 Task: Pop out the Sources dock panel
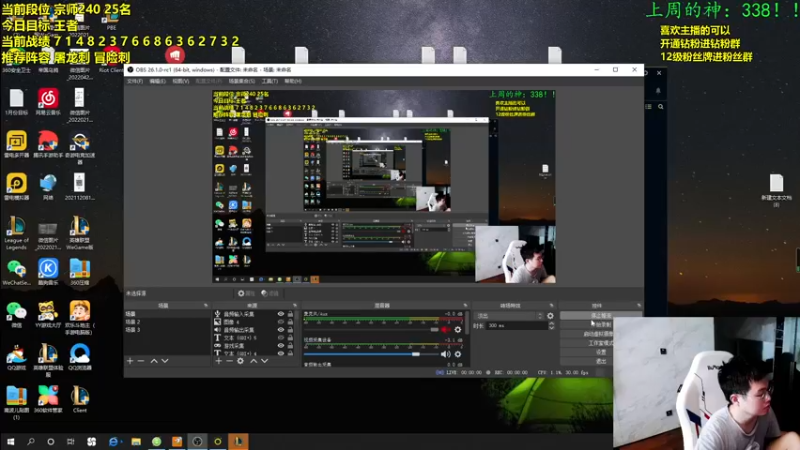click(x=294, y=306)
